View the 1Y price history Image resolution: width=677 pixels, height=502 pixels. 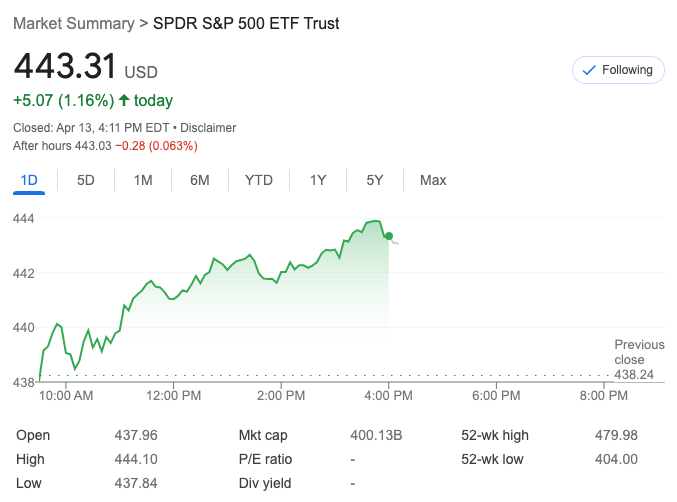[x=318, y=180]
